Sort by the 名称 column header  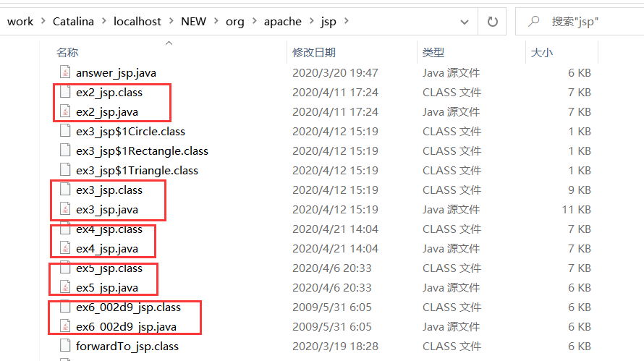point(67,53)
